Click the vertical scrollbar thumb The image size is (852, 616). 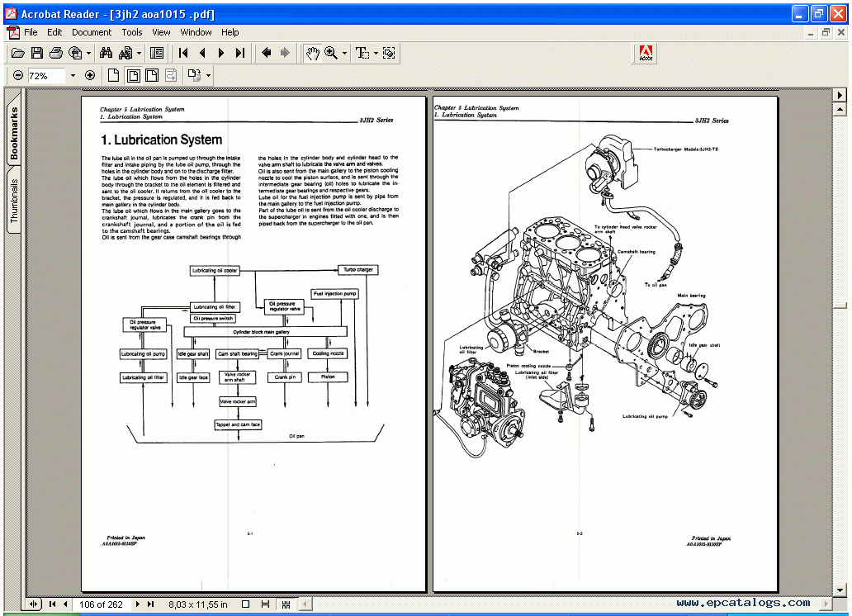click(x=840, y=304)
